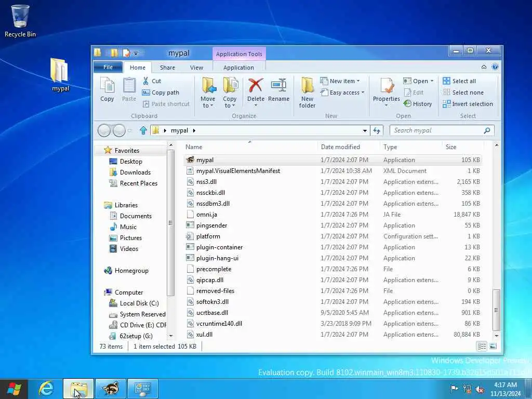The height and width of the screenshot is (399, 532).
Task: Switch to details view icon in status bar
Action: pos(482,346)
